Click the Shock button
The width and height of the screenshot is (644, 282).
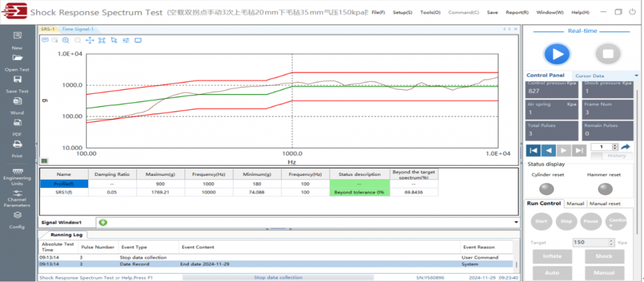click(603, 256)
